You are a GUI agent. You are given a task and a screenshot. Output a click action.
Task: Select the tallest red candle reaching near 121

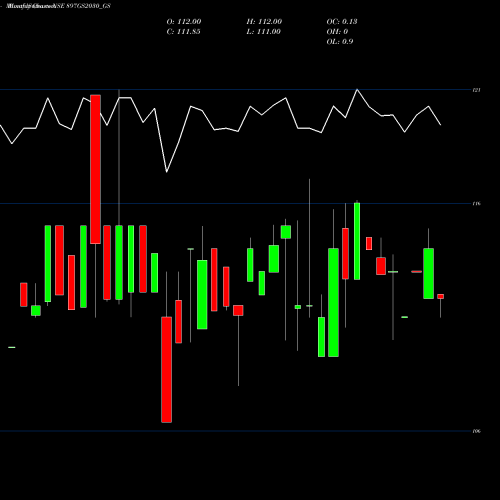95,169
